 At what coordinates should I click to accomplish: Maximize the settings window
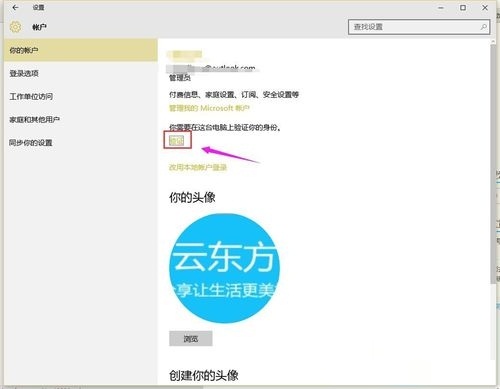[x=463, y=7]
